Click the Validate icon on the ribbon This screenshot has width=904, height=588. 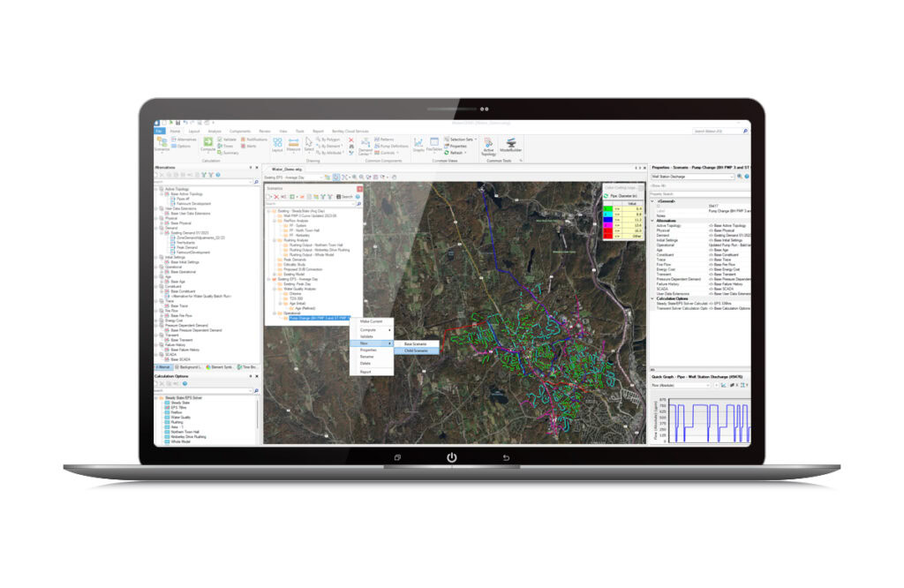pyautogui.click(x=220, y=139)
